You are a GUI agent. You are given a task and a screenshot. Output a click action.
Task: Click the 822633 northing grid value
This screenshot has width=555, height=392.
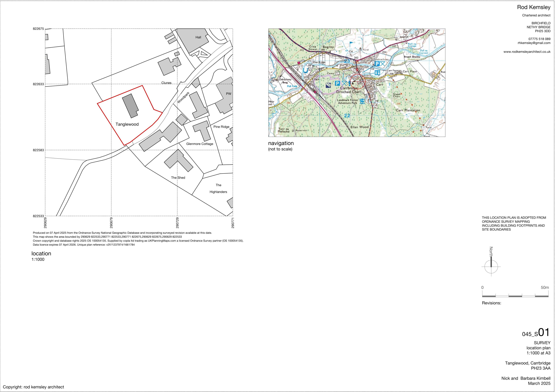(x=38, y=84)
